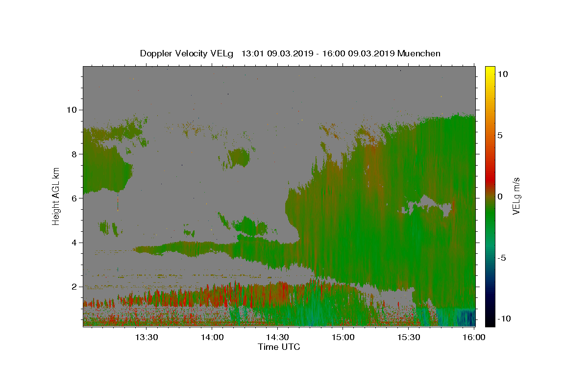The height and width of the screenshot is (392, 588).
Task: Click the colorbar tick label 10
Action: point(503,74)
